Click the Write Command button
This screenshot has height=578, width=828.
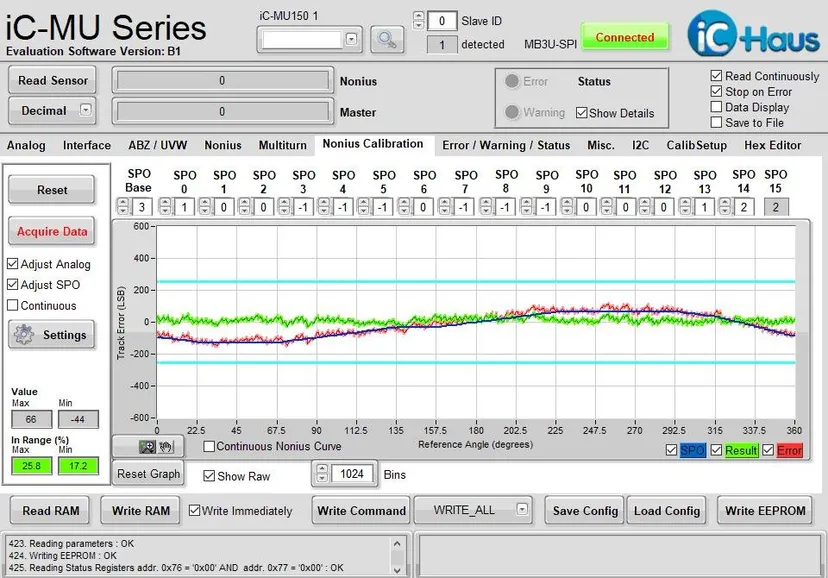pos(361,510)
